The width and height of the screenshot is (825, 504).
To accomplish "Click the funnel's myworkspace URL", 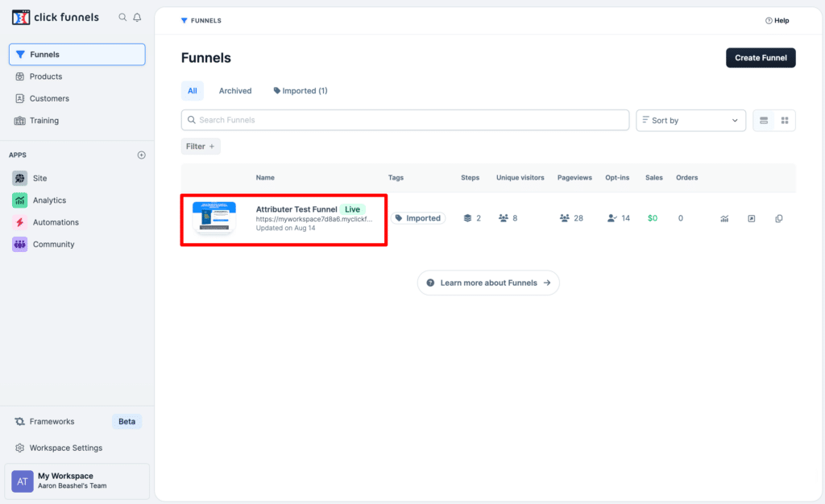I will [314, 219].
